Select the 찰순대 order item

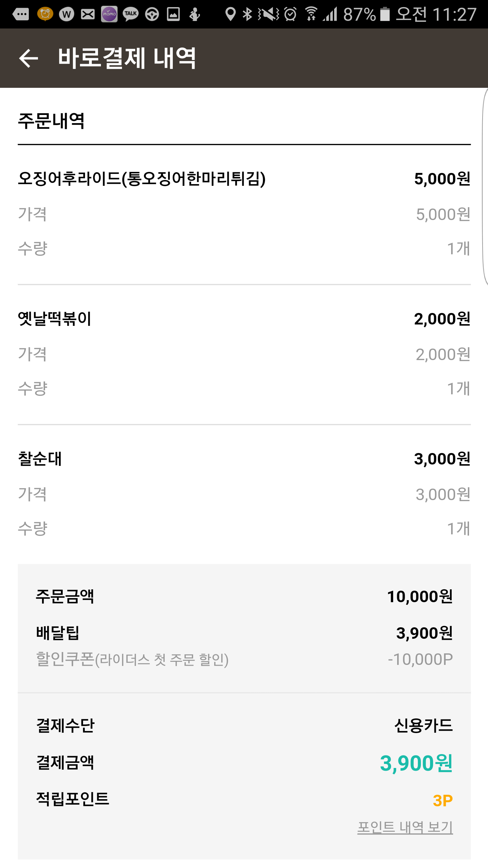pos(40,459)
